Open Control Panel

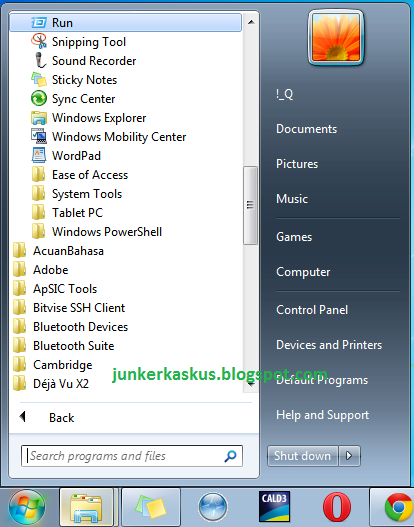[312, 310]
